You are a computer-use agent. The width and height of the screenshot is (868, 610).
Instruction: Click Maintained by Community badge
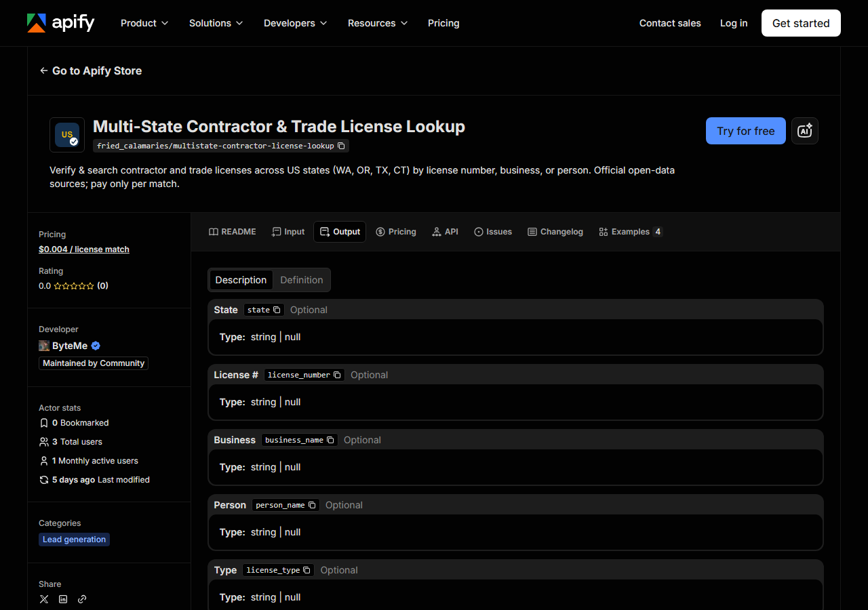coord(94,363)
